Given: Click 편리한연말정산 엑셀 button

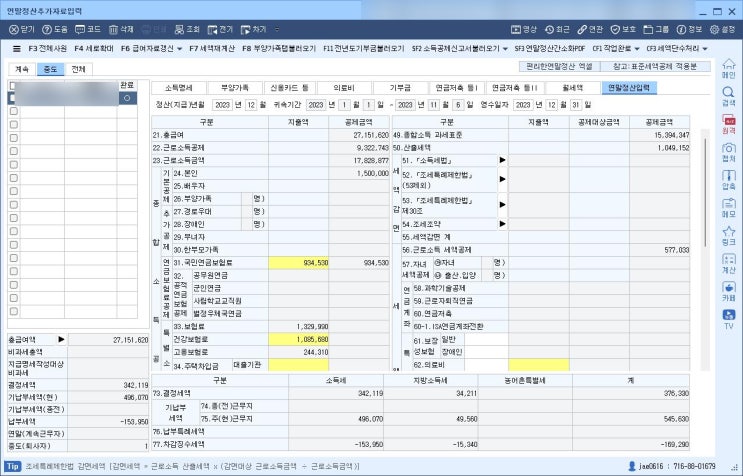Looking at the screenshot, I should point(559,66).
